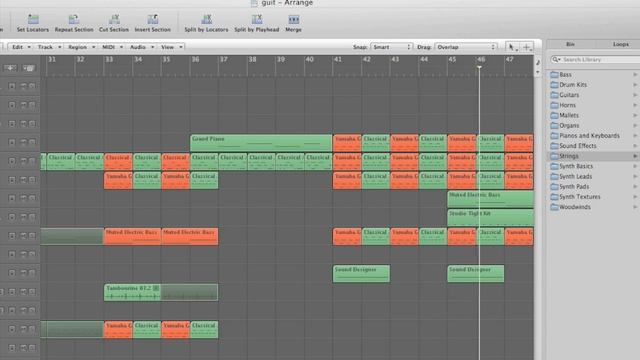Select the Grand Piano region
This screenshot has height=360, width=640.
click(x=261, y=143)
